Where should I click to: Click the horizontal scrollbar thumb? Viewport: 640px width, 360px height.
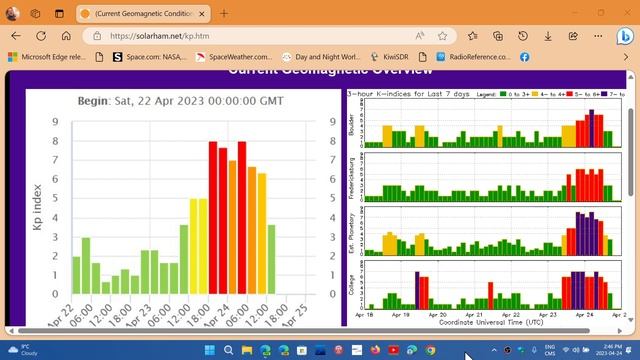[304, 331]
